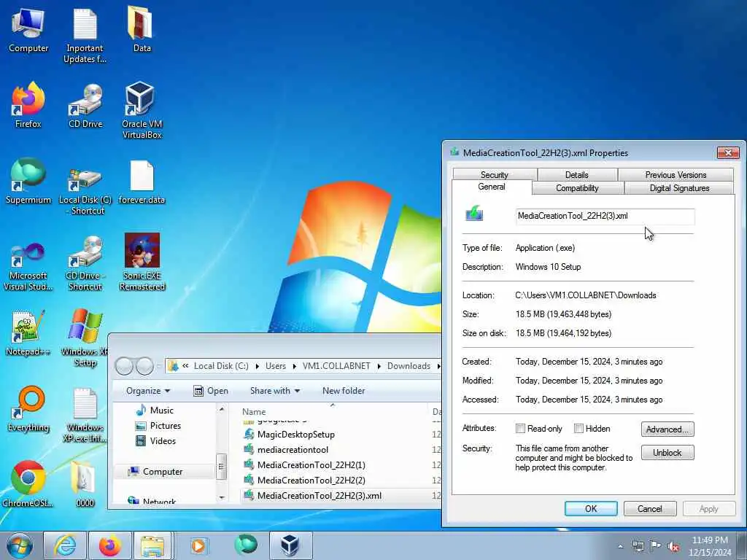Open Windows XP Setup desktop icon
The image size is (747, 560).
tap(85, 337)
